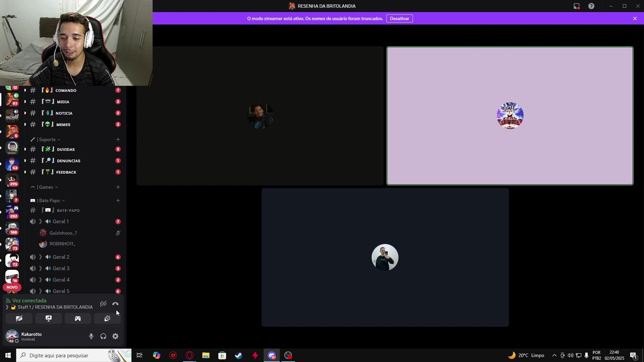Open the server icon with 73 badge
Image resolution: width=644 pixels, height=362 pixels.
(12, 244)
